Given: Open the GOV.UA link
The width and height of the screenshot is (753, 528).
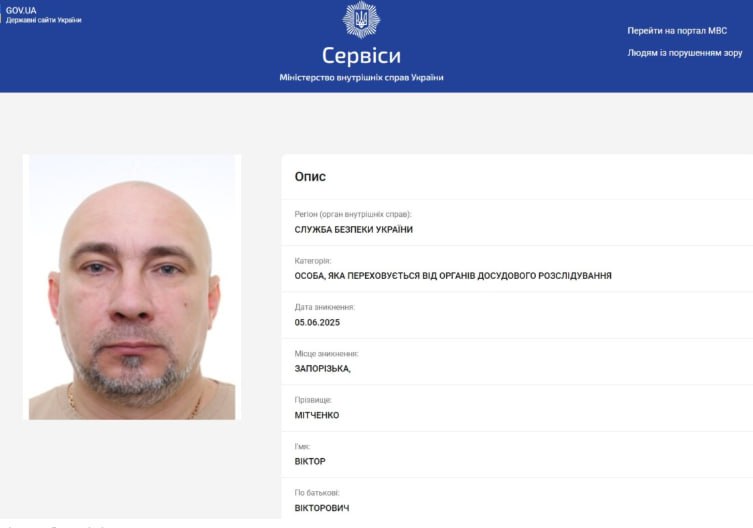Looking at the screenshot, I should coord(21,10).
